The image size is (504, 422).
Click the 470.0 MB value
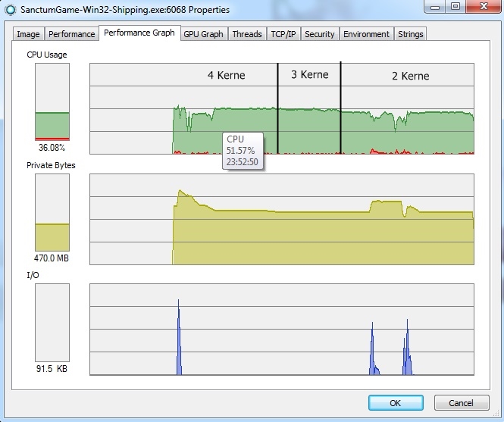(52, 258)
